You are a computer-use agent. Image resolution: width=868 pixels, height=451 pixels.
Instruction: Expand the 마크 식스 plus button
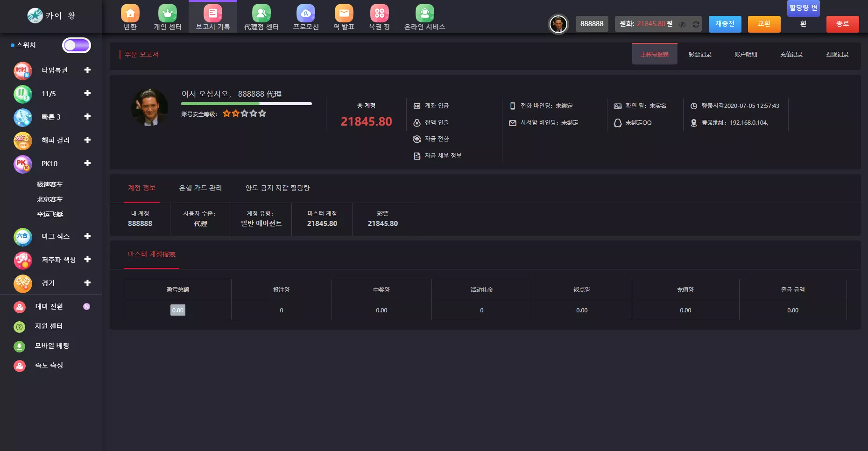tap(87, 236)
